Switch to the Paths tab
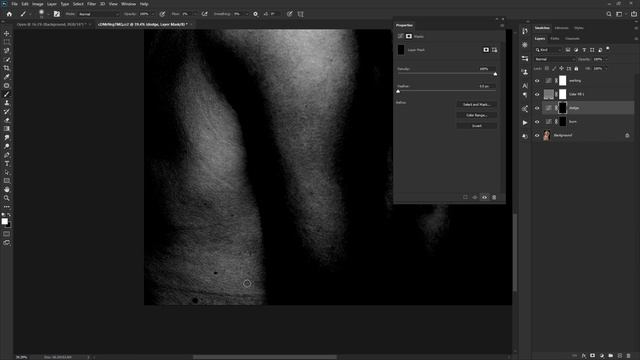Viewport: 640px width, 360px height. [555, 39]
